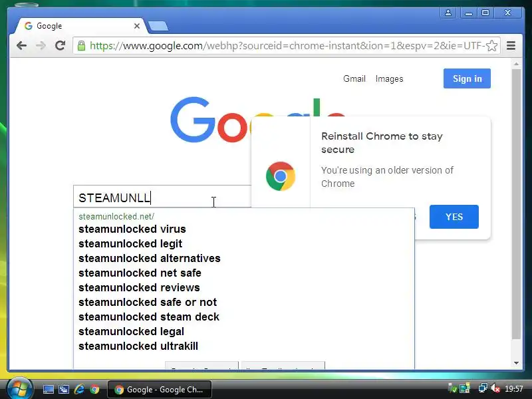532x399 pixels.
Task: Click YES to reinstall Chrome
Action: click(454, 217)
